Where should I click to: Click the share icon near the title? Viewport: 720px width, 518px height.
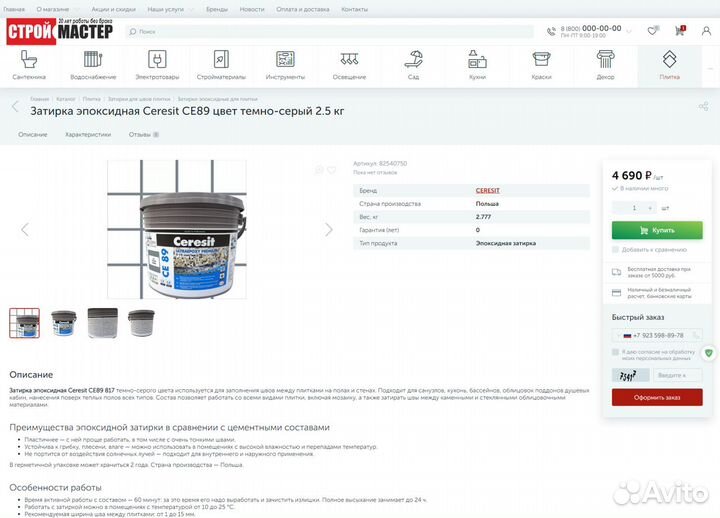pos(703,106)
